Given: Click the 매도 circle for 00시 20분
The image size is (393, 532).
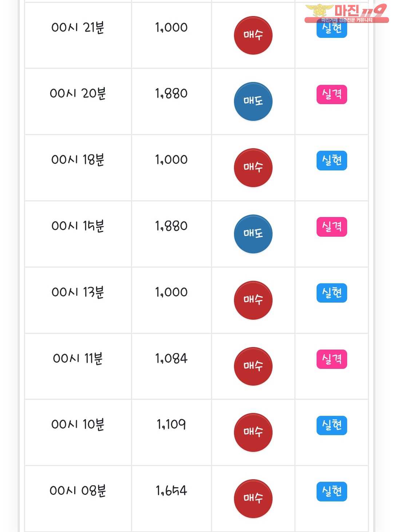Looking at the screenshot, I should coord(253,101).
